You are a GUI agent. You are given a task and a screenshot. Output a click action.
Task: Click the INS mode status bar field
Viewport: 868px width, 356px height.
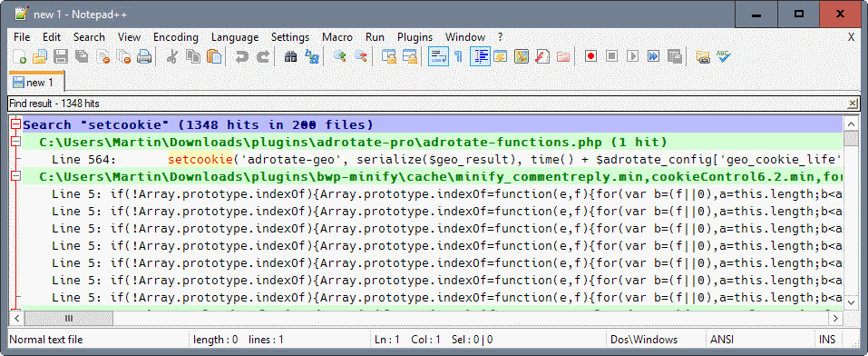pyautogui.click(x=824, y=340)
